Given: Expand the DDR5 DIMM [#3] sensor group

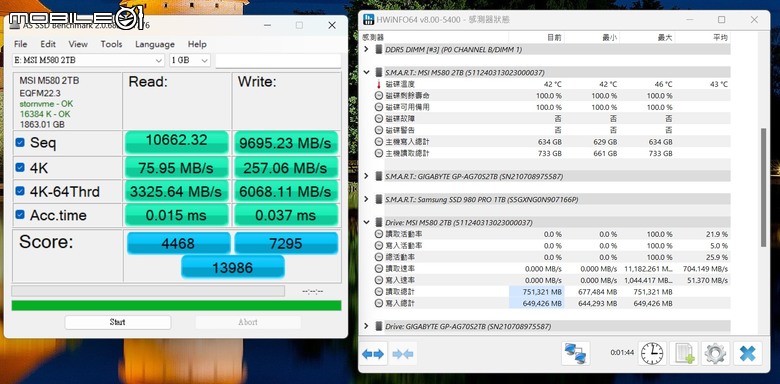Looking at the screenshot, I should [x=367, y=50].
